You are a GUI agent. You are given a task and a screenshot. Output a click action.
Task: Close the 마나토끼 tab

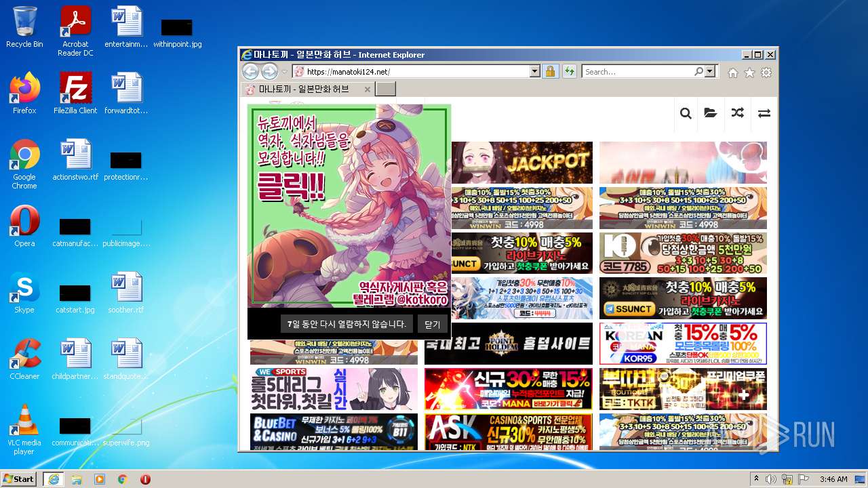pyautogui.click(x=368, y=89)
